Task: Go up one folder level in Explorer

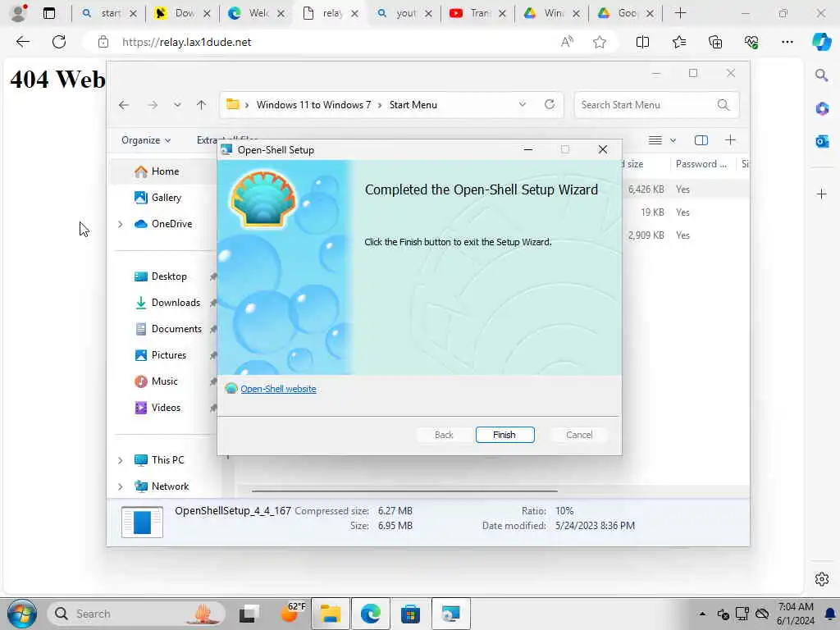Action: point(202,105)
